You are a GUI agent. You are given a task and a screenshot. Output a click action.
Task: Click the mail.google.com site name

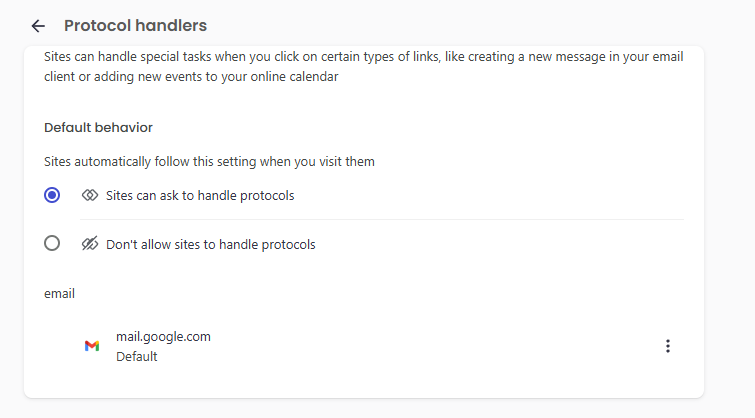tap(163, 337)
